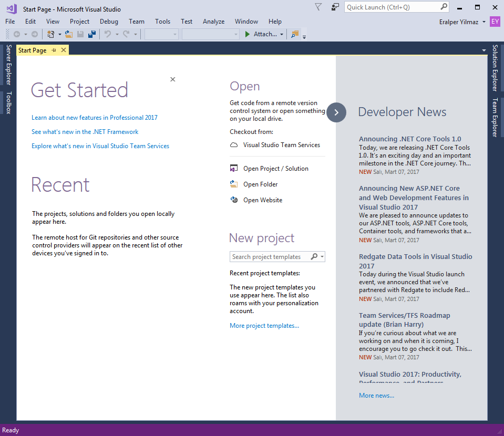Dismiss the Get Started section
The height and width of the screenshot is (436, 504).
172,79
